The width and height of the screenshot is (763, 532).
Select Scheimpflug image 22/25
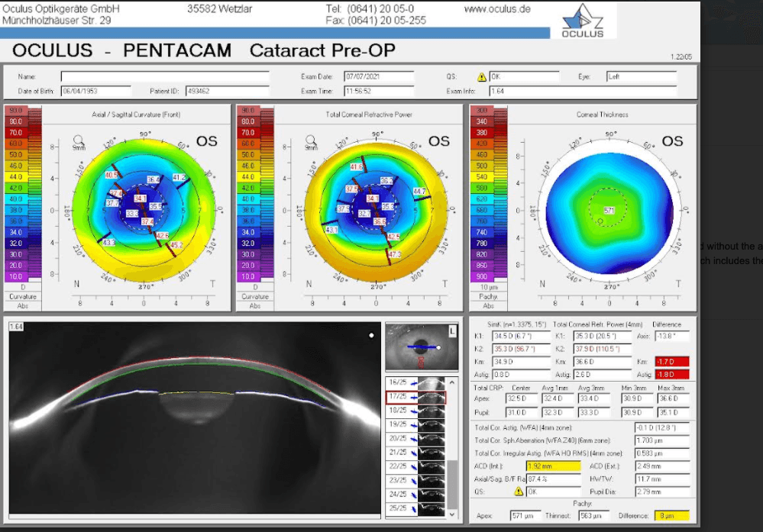pos(415,466)
